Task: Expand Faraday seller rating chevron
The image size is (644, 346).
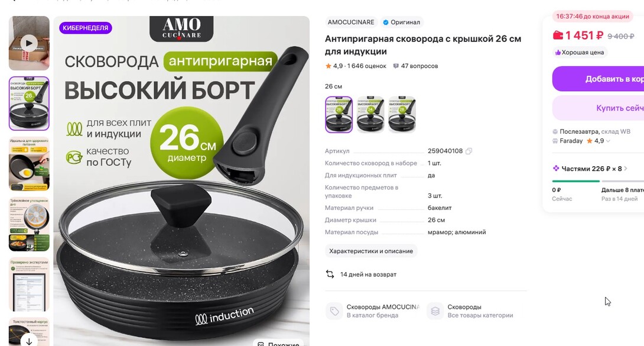Action: pos(609,141)
